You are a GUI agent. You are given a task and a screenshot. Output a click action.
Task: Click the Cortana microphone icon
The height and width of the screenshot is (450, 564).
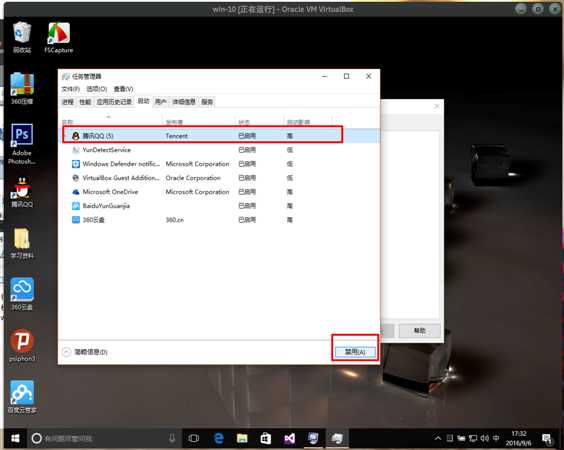pos(172,438)
